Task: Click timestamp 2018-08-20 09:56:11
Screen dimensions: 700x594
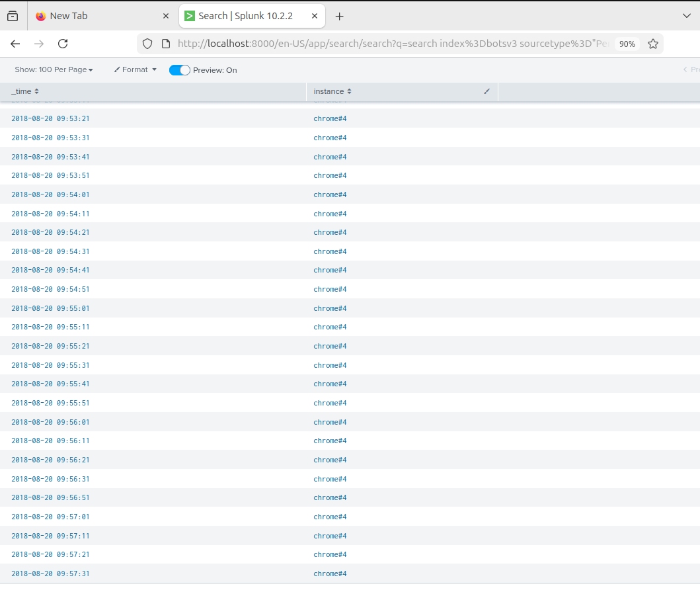Action: click(x=50, y=441)
